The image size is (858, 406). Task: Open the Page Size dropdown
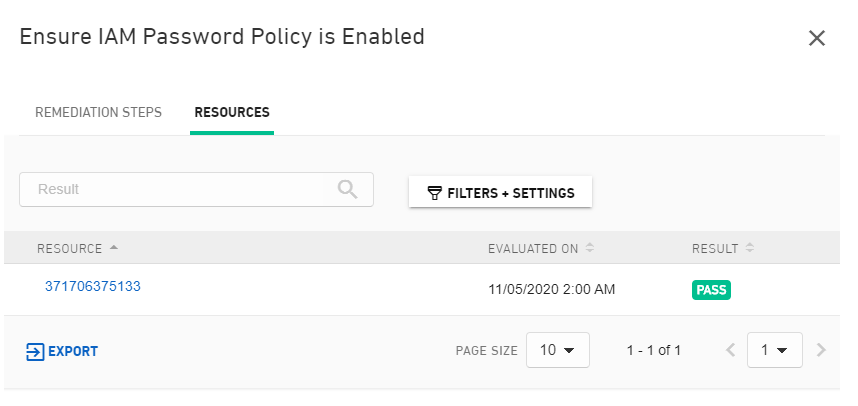click(557, 350)
